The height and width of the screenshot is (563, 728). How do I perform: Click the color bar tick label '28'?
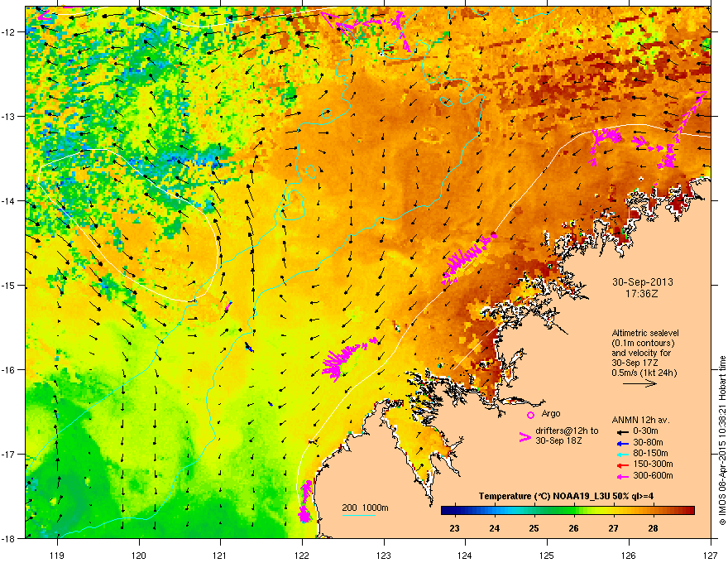click(654, 528)
